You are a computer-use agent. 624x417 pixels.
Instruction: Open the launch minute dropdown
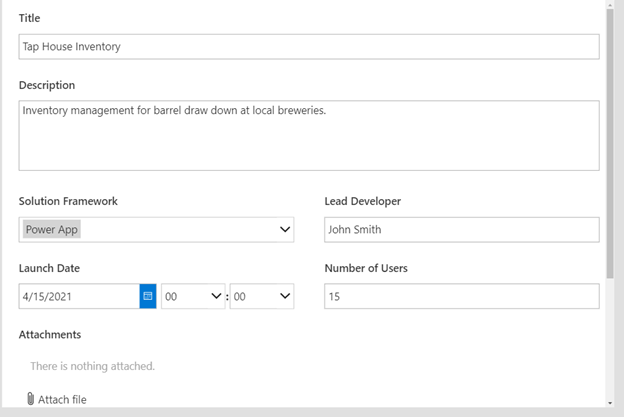pos(262,296)
